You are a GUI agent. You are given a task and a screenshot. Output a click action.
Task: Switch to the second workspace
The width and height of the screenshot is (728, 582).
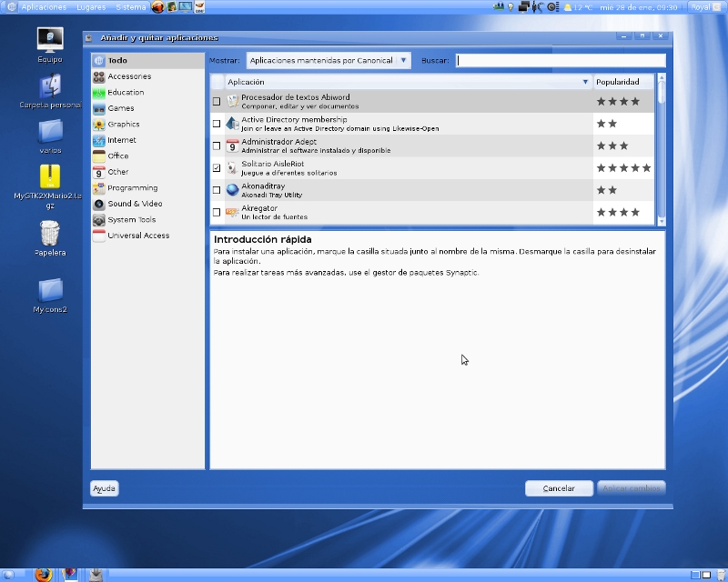click(707, 575)
